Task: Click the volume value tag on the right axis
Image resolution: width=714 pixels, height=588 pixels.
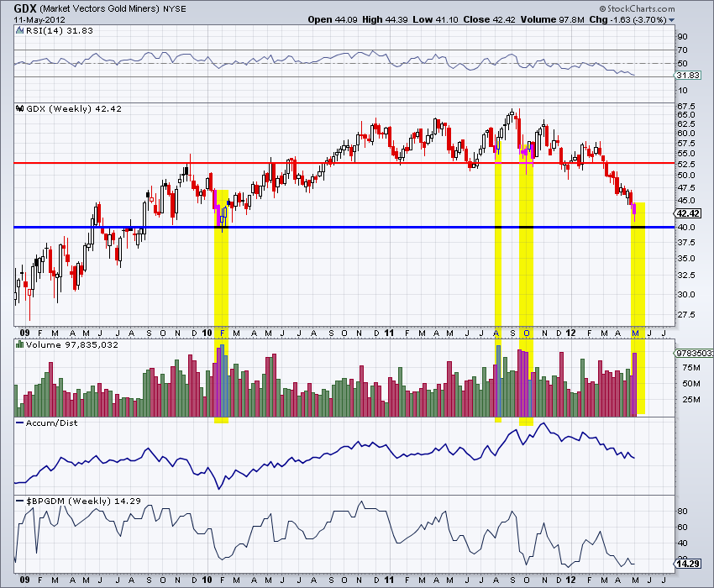Action: pyautogui.click(x=694, y=353)
